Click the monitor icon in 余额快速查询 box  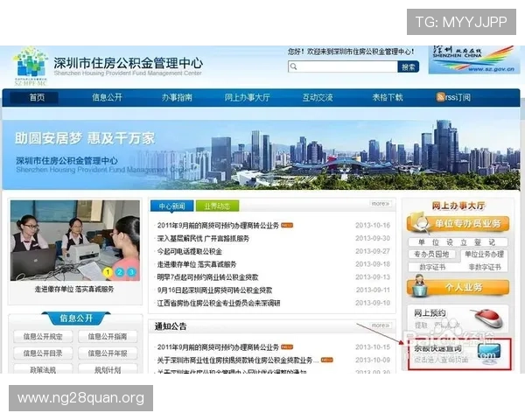pyautogui.click(x=489, y=354)
